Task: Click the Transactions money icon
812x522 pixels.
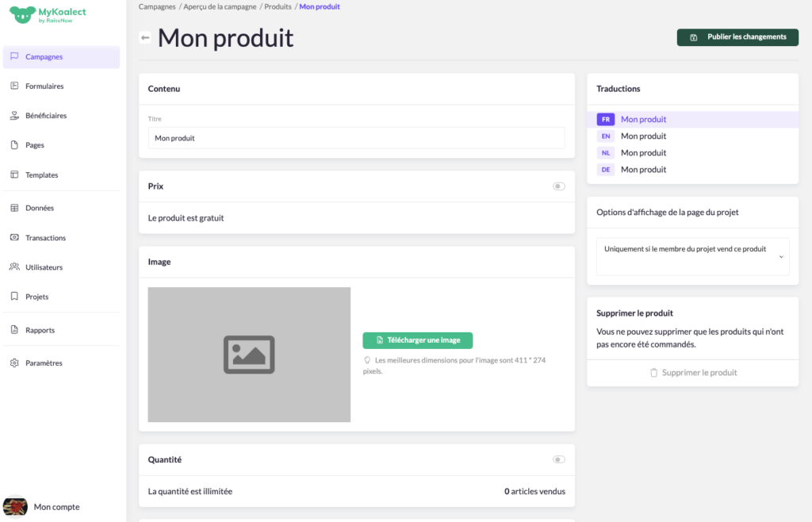Action: coord(14,237)
